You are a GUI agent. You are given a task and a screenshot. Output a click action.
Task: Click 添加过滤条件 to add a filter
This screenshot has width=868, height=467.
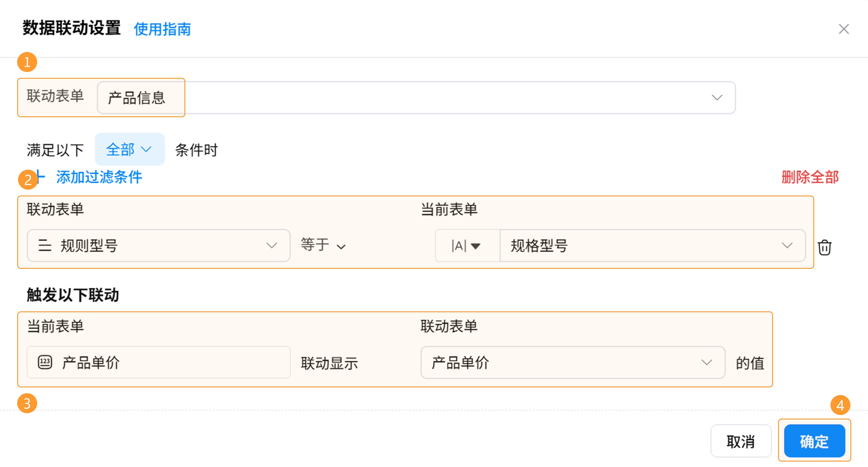click(x=99, y=177)
